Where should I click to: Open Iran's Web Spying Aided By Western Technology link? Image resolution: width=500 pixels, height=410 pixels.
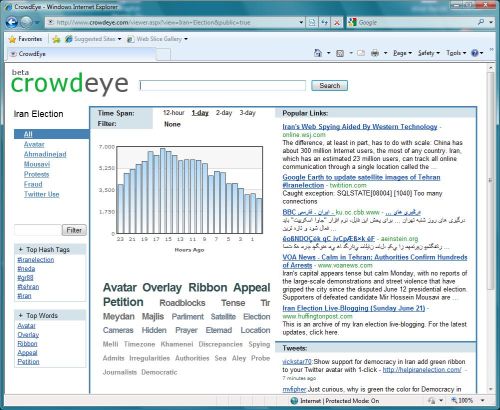pyautogui.click(x=360, y=127)
